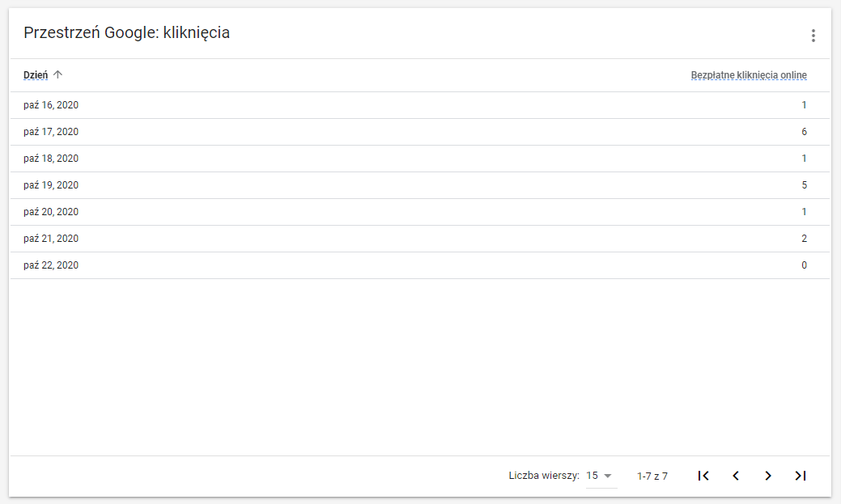Click the click count 6 for paź 17

[x=804, y=132]
